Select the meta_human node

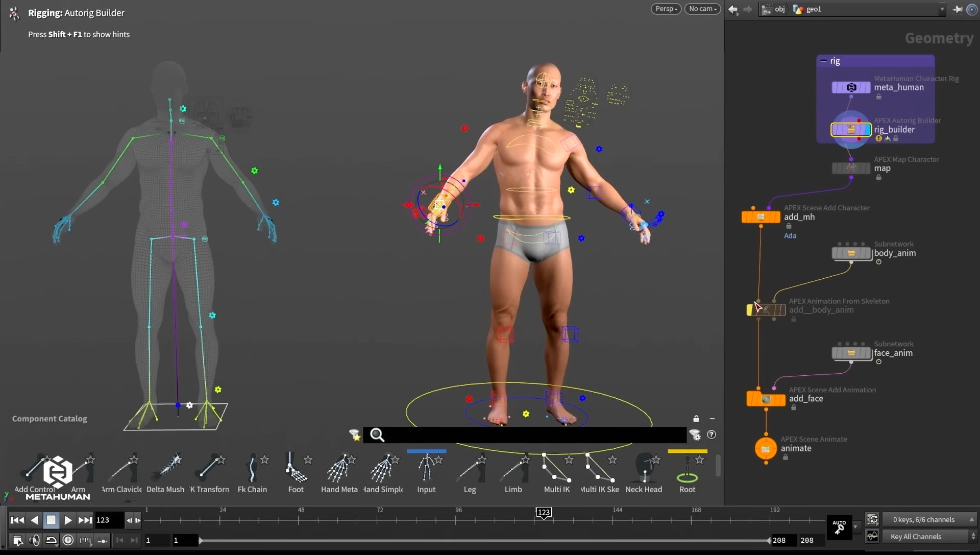point(851,87)
